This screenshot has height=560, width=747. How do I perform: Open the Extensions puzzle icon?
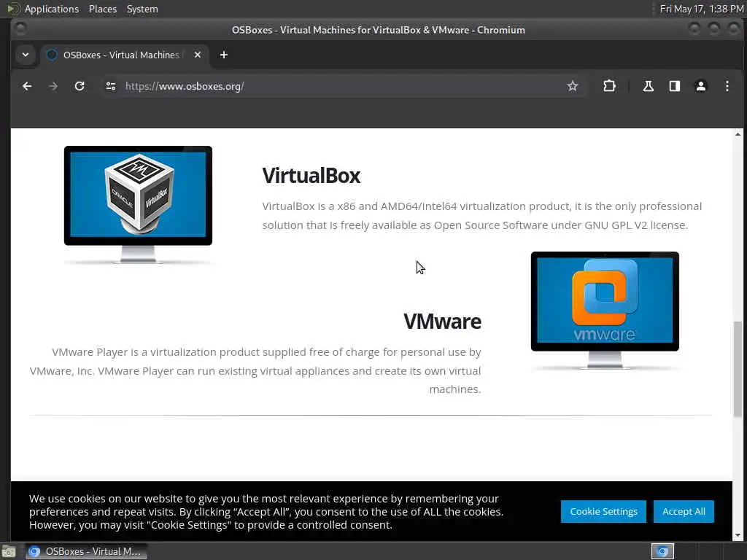609,86
